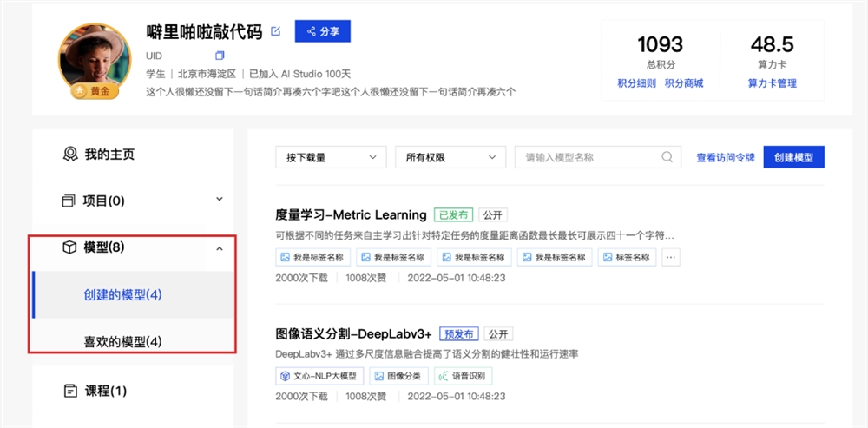
Task: Click the copy UID icon
Action: point(220,56)
